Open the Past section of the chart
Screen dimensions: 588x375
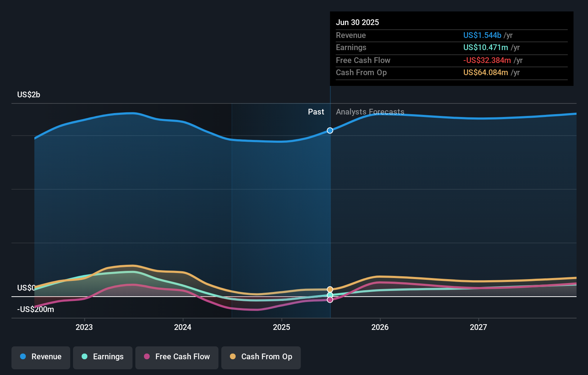(316, 112)
